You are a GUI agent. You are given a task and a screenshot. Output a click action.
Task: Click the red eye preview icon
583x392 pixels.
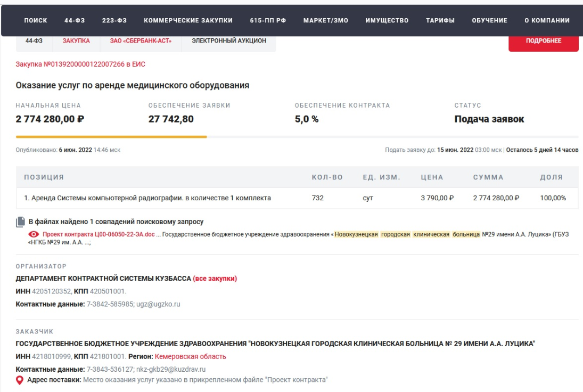point(34,234)
